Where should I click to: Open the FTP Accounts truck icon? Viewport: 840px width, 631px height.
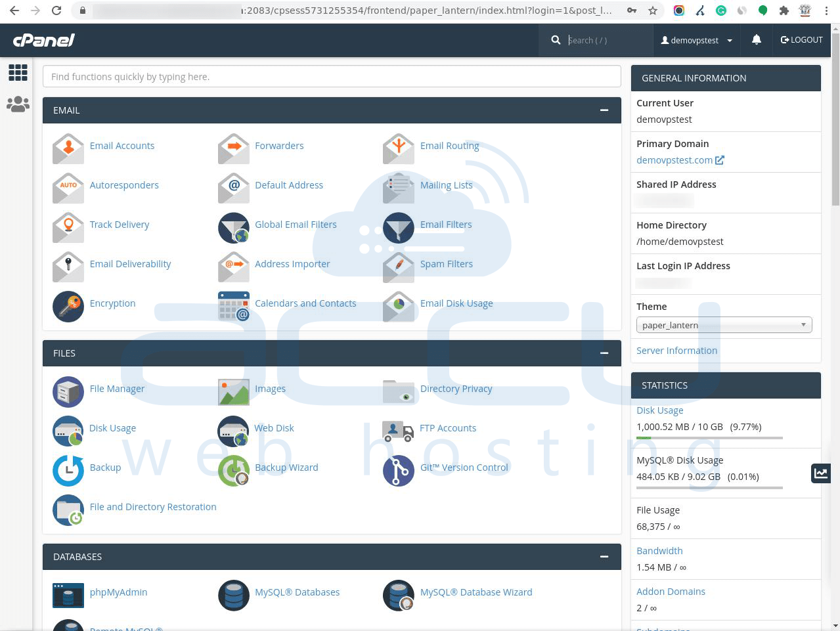click(399, 431)
